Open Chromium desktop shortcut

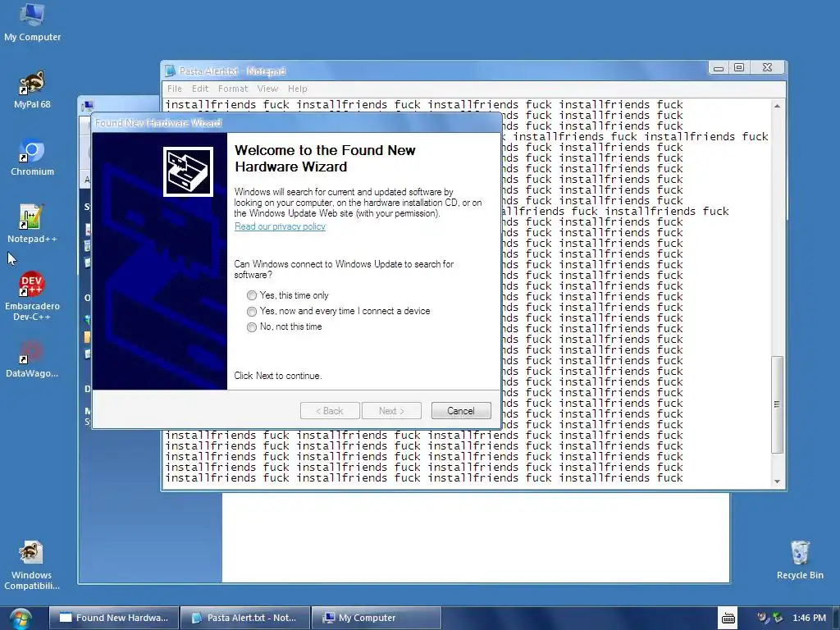pos(32,157)
